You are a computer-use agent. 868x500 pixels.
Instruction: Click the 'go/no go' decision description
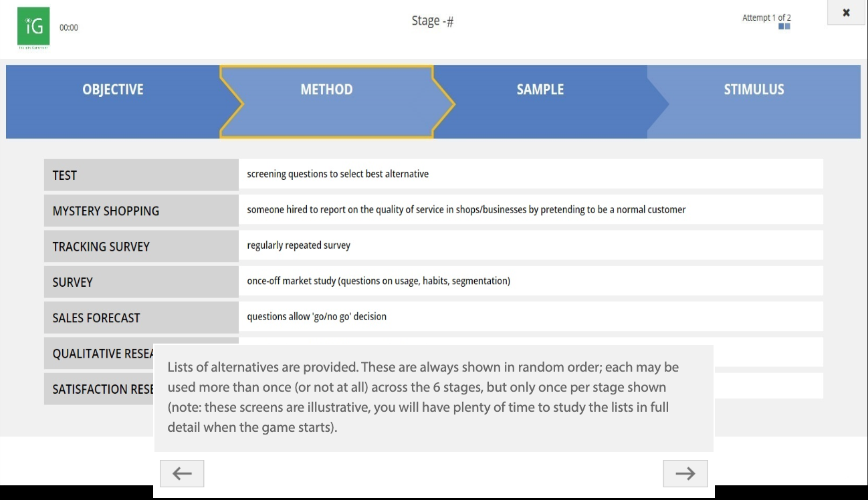point(316,317)
